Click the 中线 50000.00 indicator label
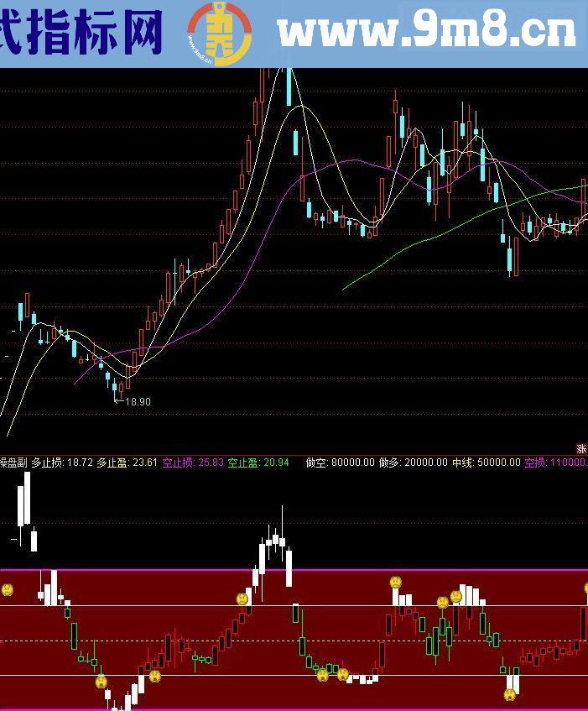 486,463
